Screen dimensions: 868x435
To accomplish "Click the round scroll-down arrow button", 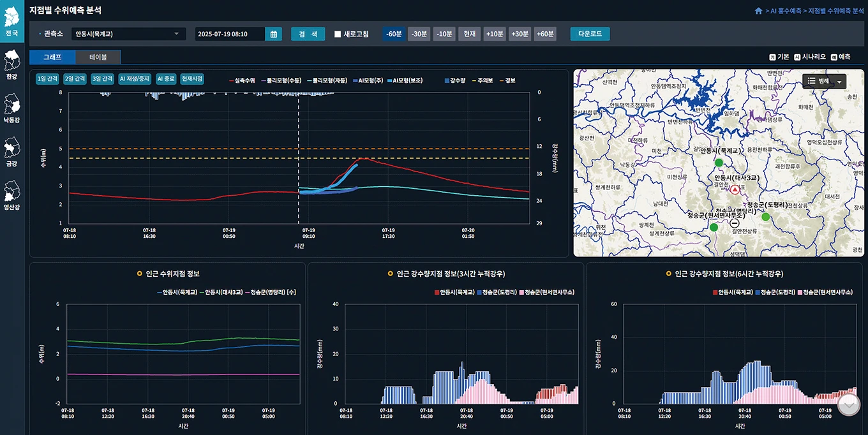I will point(849,404).
